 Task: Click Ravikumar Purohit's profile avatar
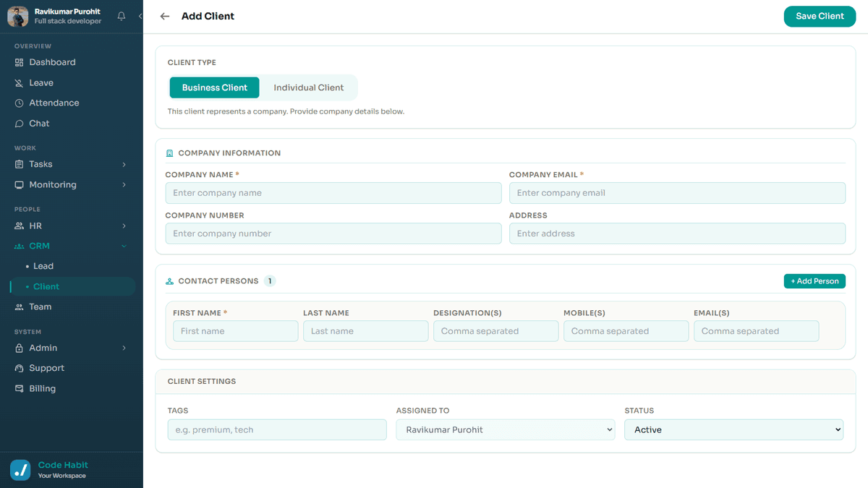pos(18,16)
